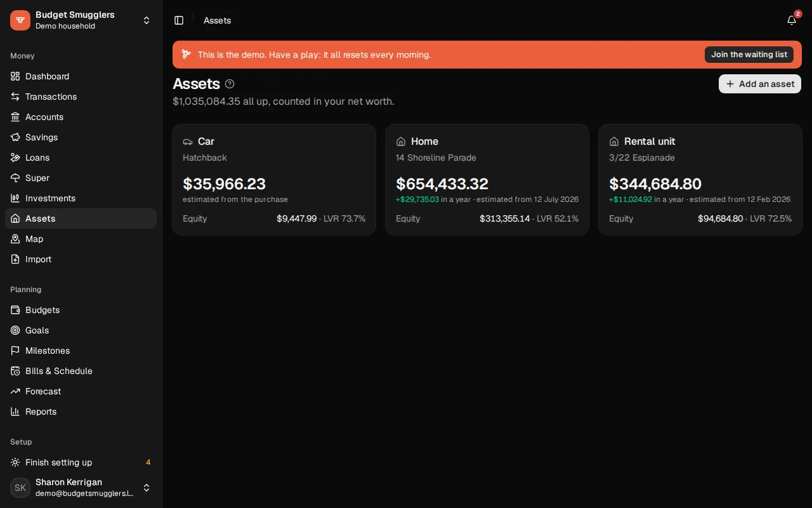Screen dimensions: 812x508
Task: Click the Milestones flag icon
Action: point(15,351)
